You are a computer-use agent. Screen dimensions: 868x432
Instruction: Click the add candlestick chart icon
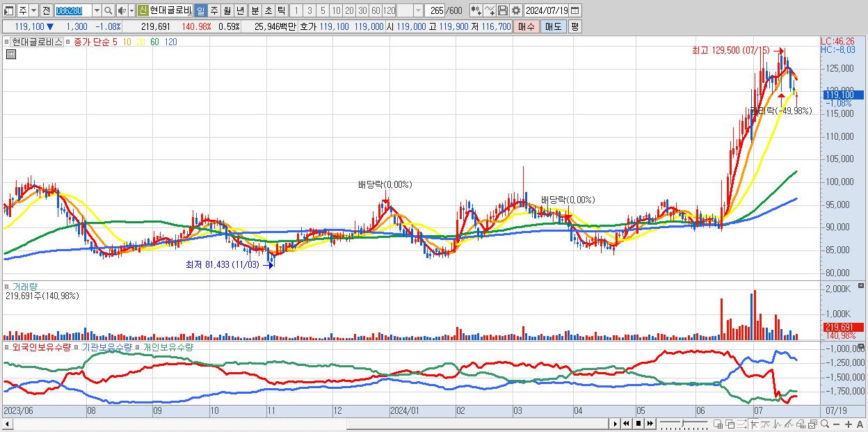tap(476, 11)
